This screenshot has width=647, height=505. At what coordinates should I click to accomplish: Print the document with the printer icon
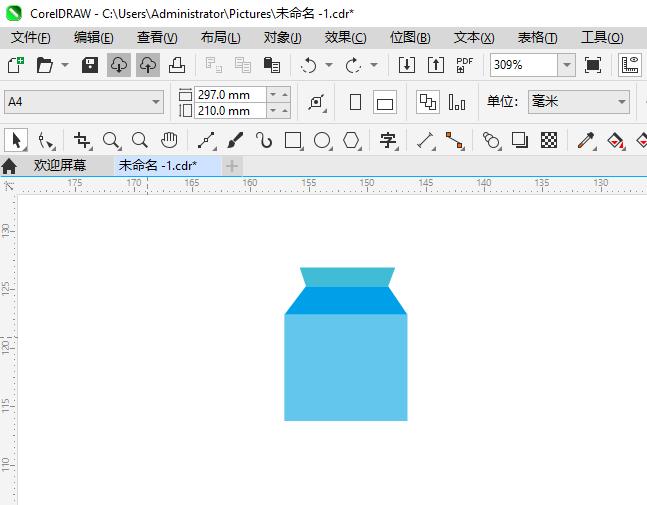pos(177,65)
